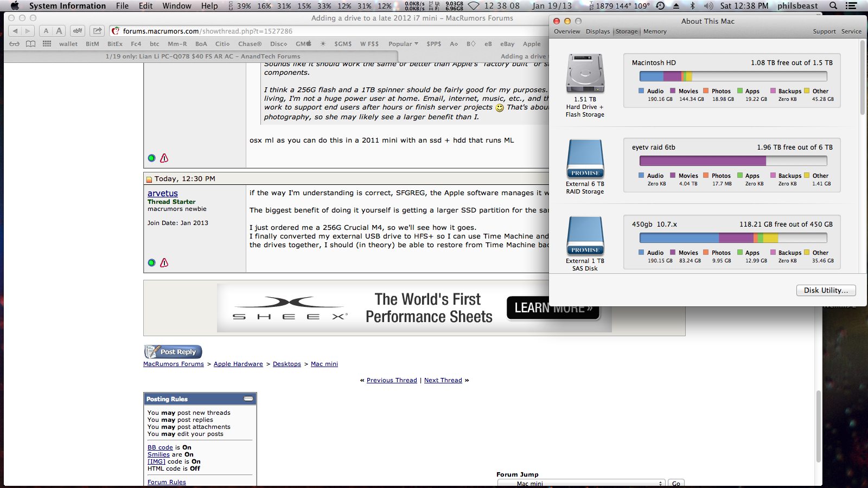Viewport: 868px width, 488px height.
Task: Open the Help menu
Action: (209, 6)
